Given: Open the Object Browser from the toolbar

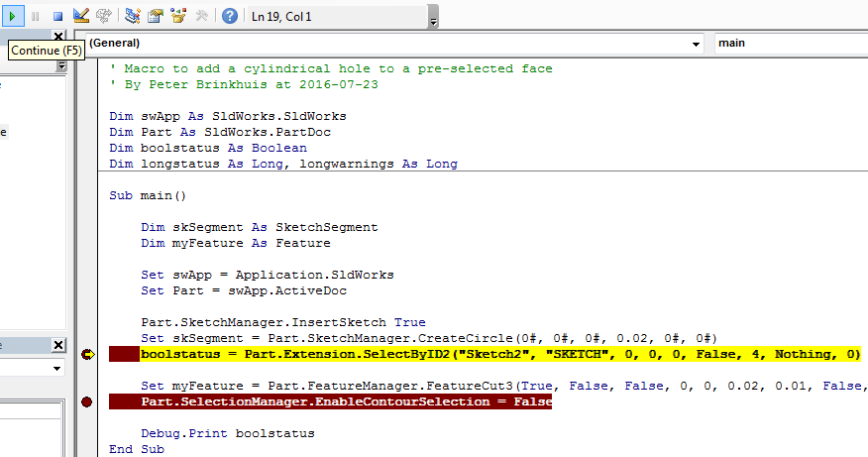Looking at the screenshot, I should pyautogui.click(x=178, y=16).
